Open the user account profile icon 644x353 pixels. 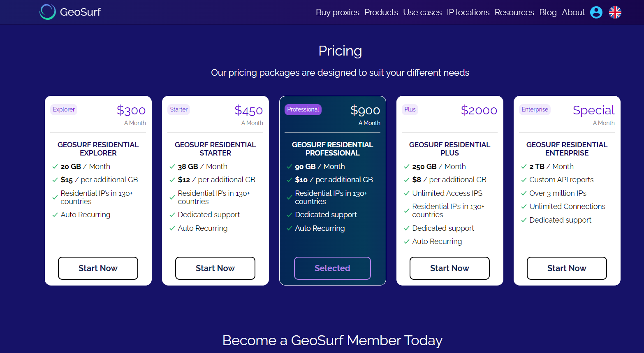pyautogui.click(x=596, y=12)
